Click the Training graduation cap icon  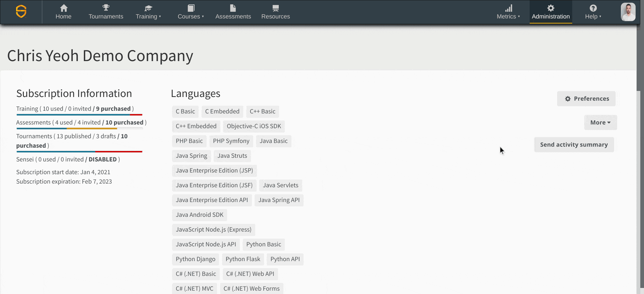pyautogui.click(x=148, y=8)
